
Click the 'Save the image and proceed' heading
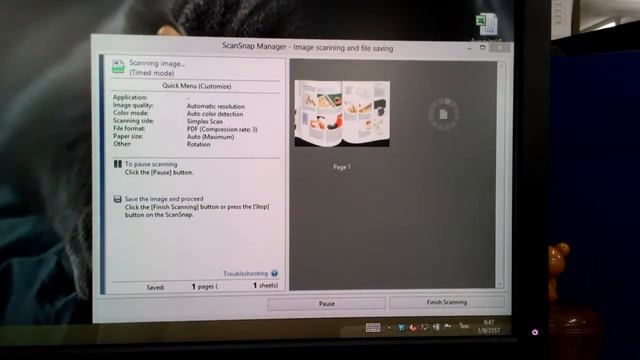click(164, 199)
